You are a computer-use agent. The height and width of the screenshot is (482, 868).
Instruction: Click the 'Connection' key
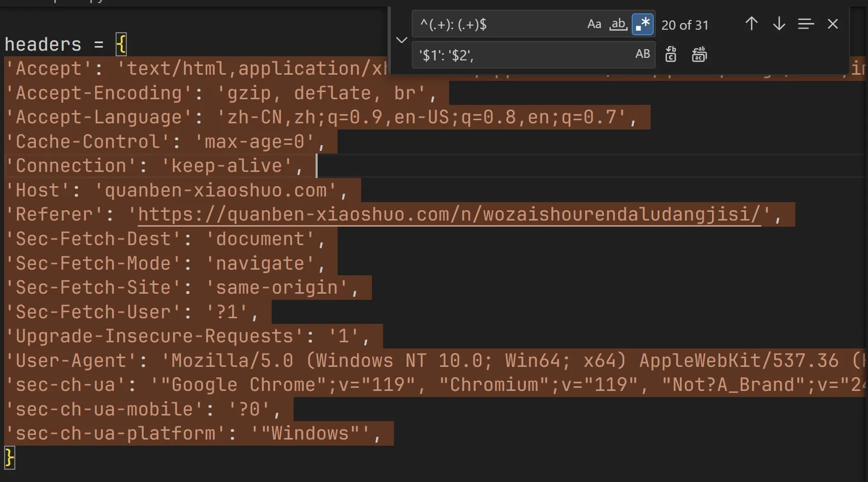(x=71, y=166)
